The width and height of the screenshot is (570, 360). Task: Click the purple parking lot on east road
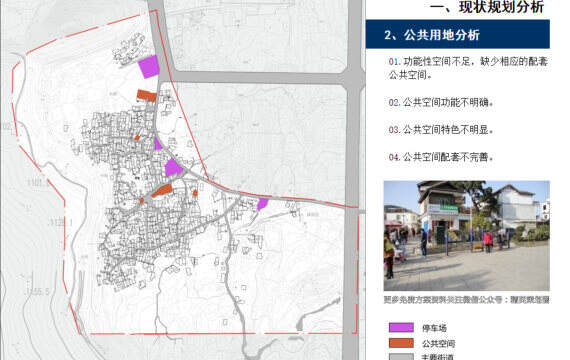[x=262, y=204]
